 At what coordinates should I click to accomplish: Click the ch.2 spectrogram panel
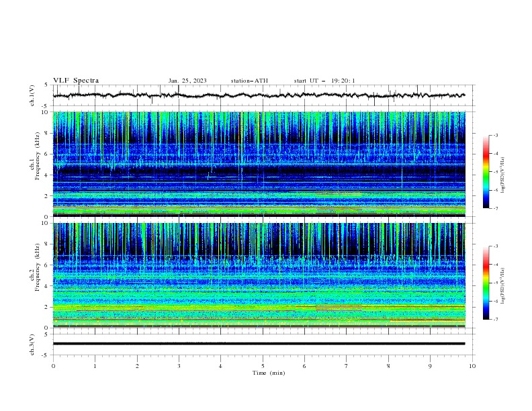tap(259, 275)
